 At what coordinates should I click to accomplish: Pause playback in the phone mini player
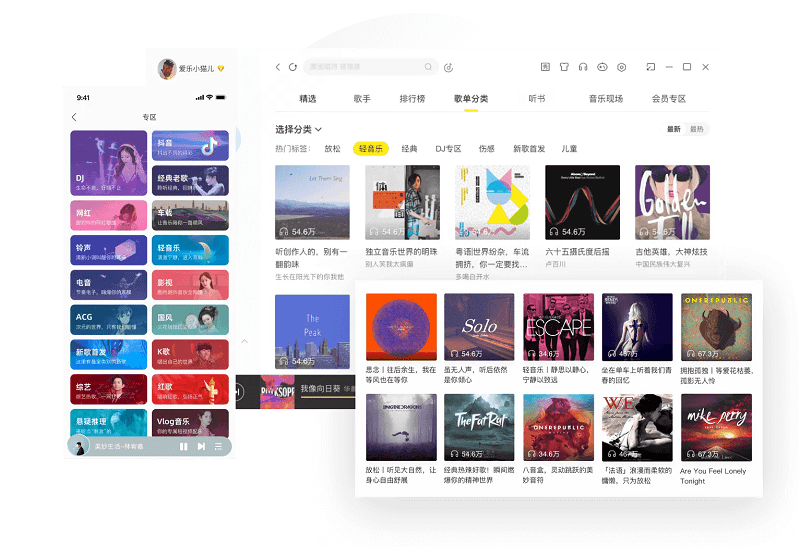point(184,446)
